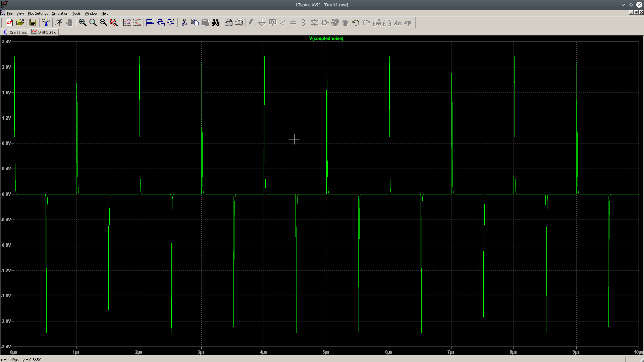Image resolution: width=644 pixels, height=362 pixels.
Task: Click the Place Inductor icon
Action: tap(304, 22)
